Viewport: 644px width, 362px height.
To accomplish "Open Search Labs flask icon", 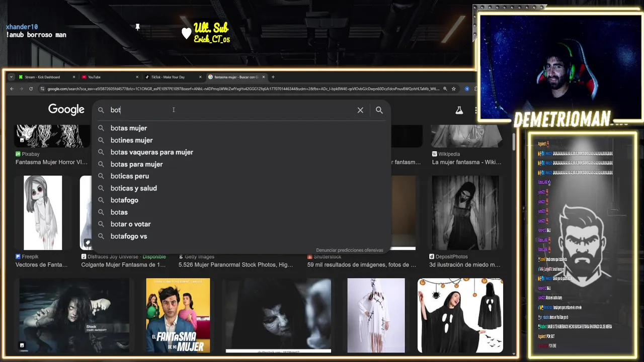I will coord(459,110).
